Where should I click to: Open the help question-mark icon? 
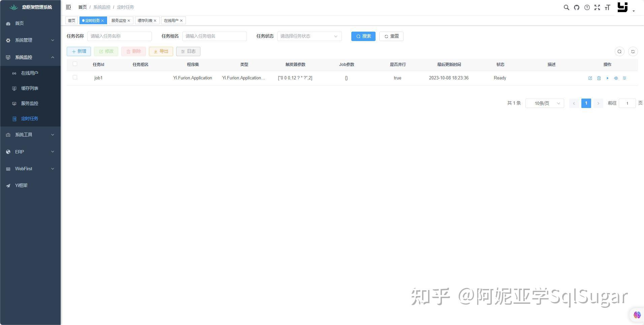587,7
